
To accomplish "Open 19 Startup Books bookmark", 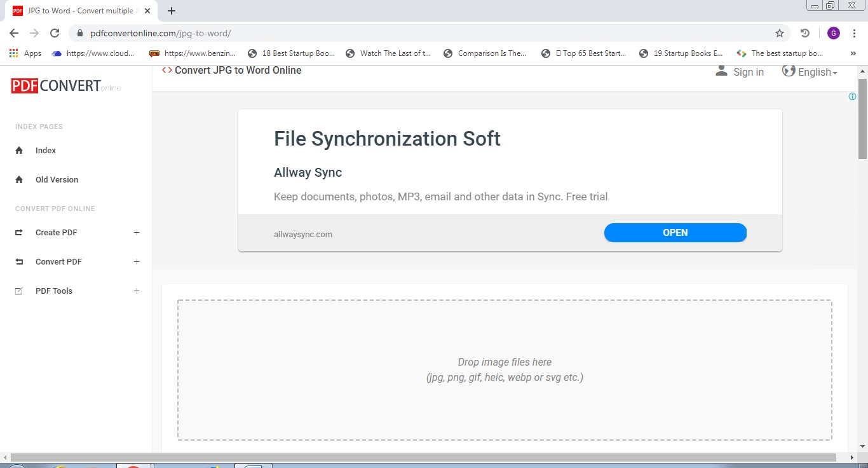I will point(681,53).
